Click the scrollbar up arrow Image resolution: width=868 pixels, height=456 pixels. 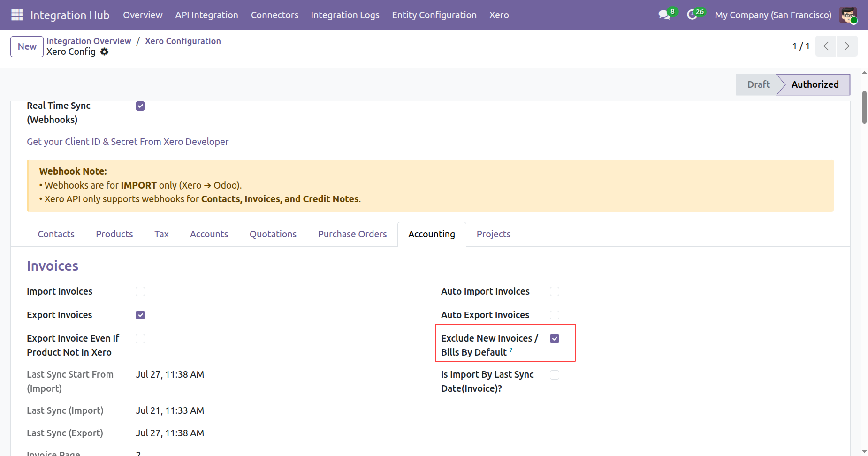click(864, 73)
